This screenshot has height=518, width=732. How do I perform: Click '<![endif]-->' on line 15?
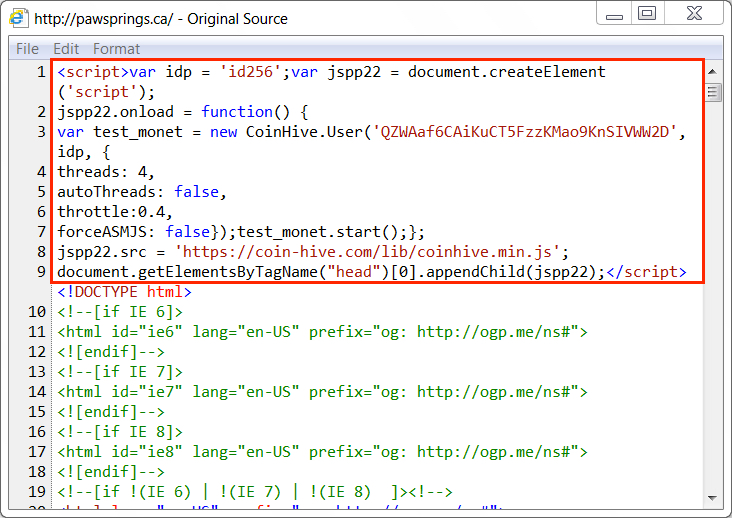pos(111,412)
